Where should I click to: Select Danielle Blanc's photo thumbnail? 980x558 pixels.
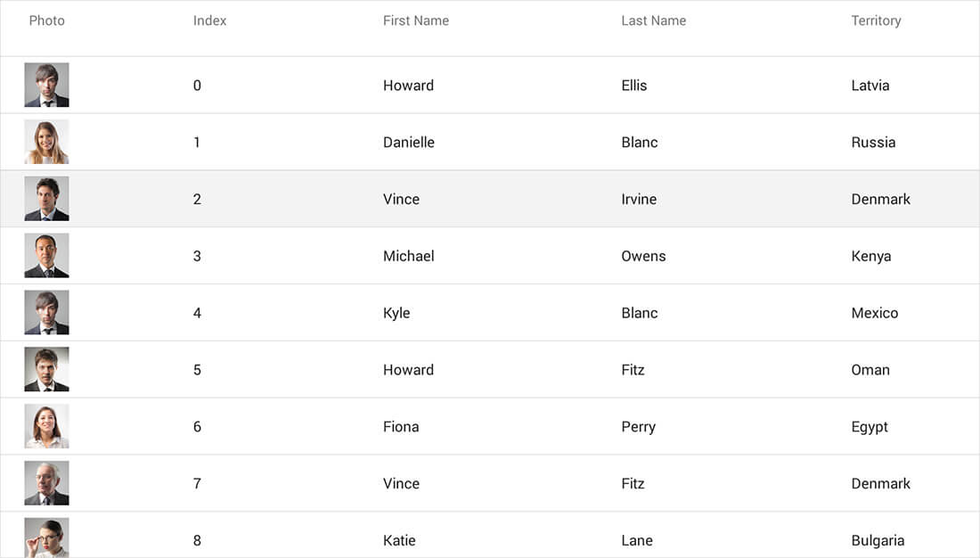(x=47, y=142)
